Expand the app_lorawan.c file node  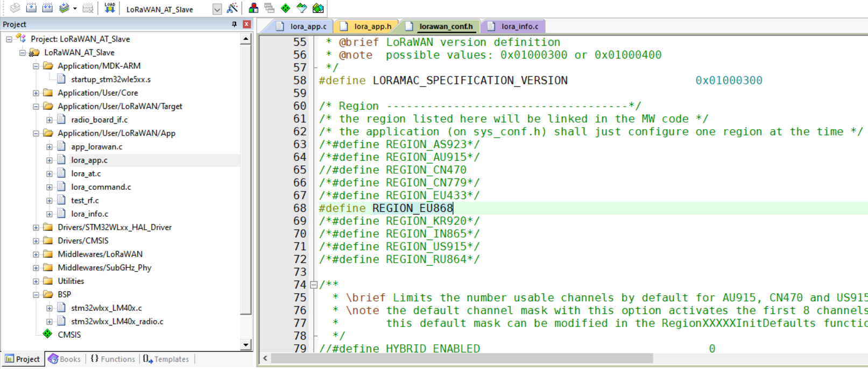point(50,147)
